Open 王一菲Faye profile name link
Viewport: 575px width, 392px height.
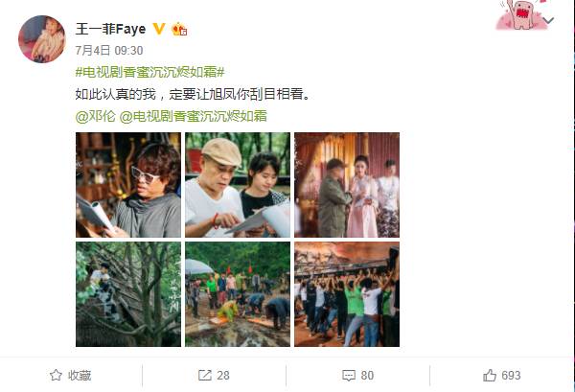[110, 29]
